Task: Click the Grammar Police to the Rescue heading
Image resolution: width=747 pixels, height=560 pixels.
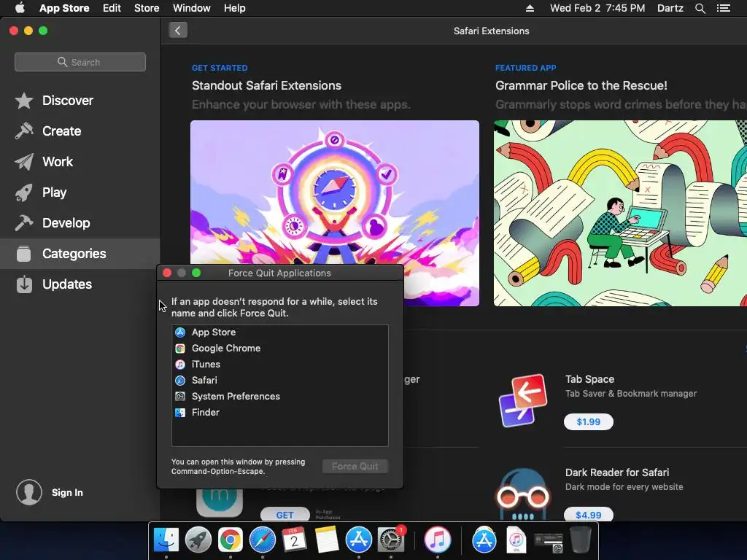Action: click(x=581, y=85)
